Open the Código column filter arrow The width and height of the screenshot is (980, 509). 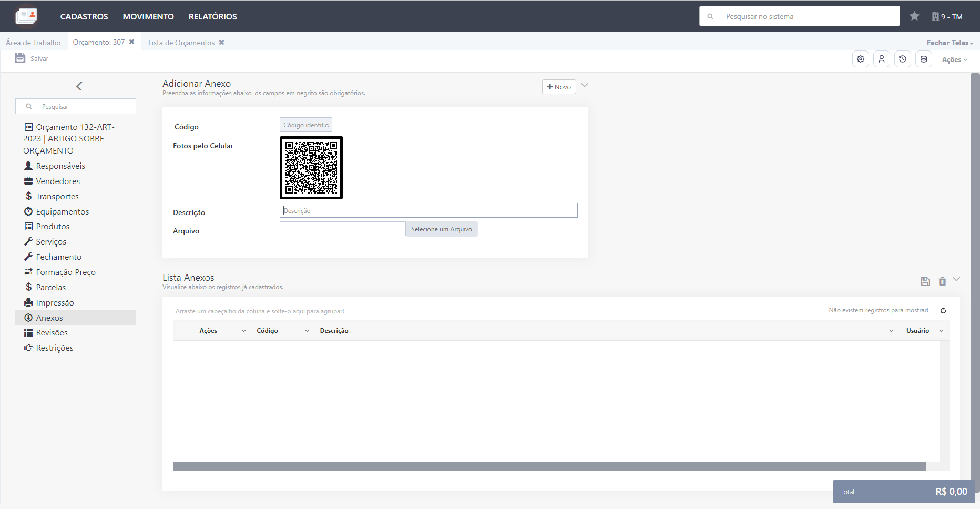coord(307,331)
